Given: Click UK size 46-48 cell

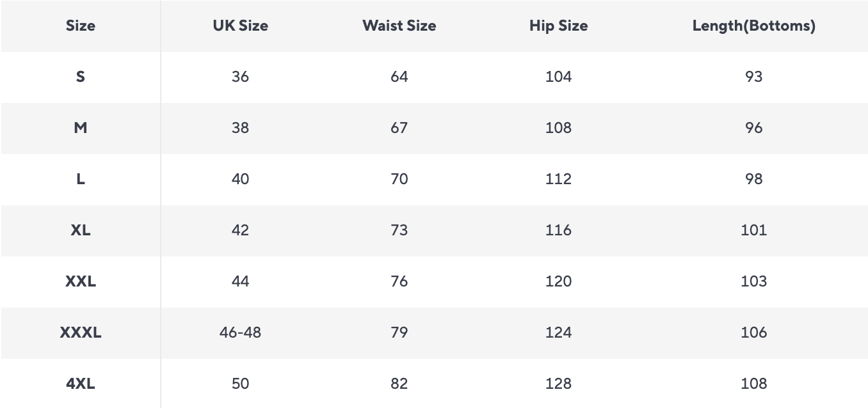Looking at the screenshot, I should (x=240, y=333).
